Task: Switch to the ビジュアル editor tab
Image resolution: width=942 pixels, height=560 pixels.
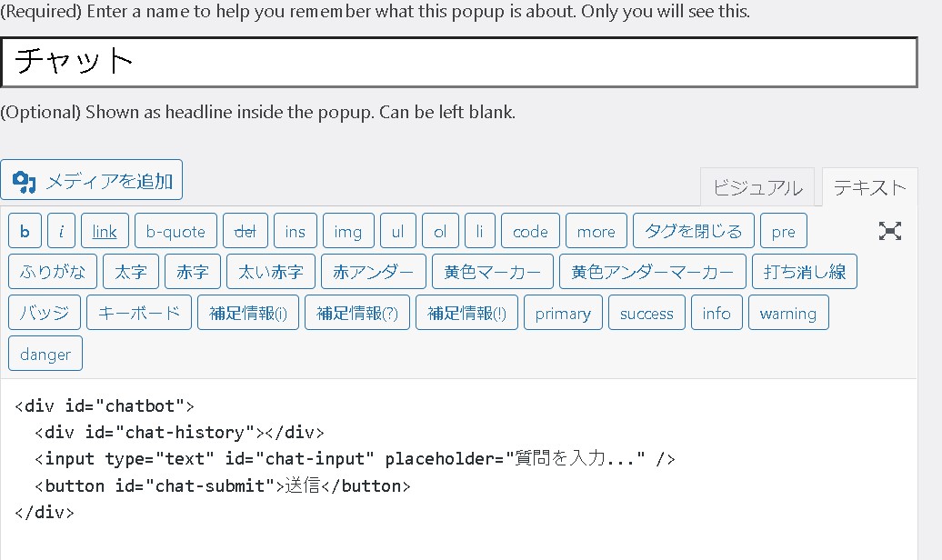Action: (757, 186)
